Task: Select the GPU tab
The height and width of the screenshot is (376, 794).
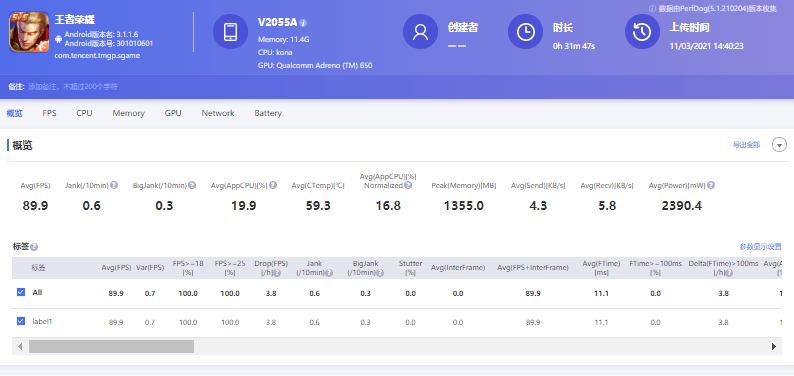Action: (173, 113)
